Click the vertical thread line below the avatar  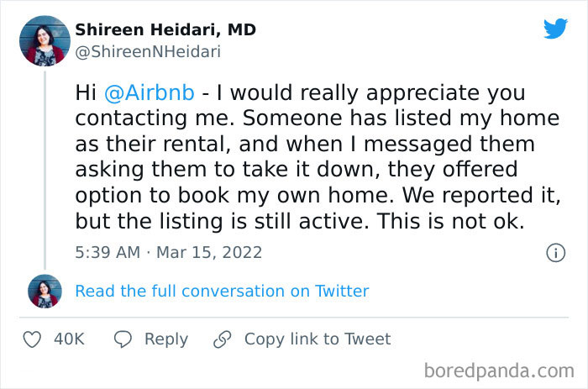pos(45,168)
